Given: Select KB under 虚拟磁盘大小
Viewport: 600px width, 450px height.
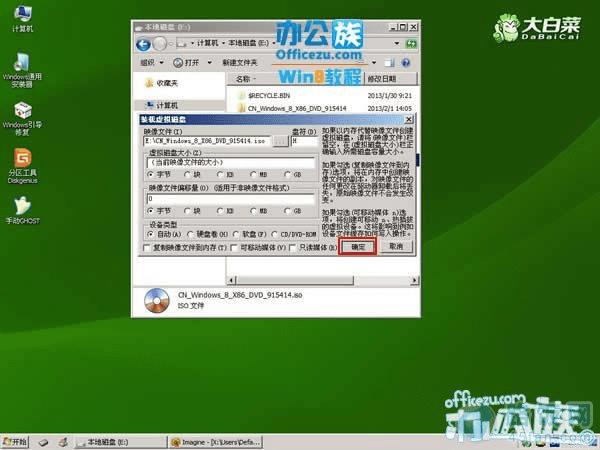Looking at the screenshot, I should [x=225, y=174].
